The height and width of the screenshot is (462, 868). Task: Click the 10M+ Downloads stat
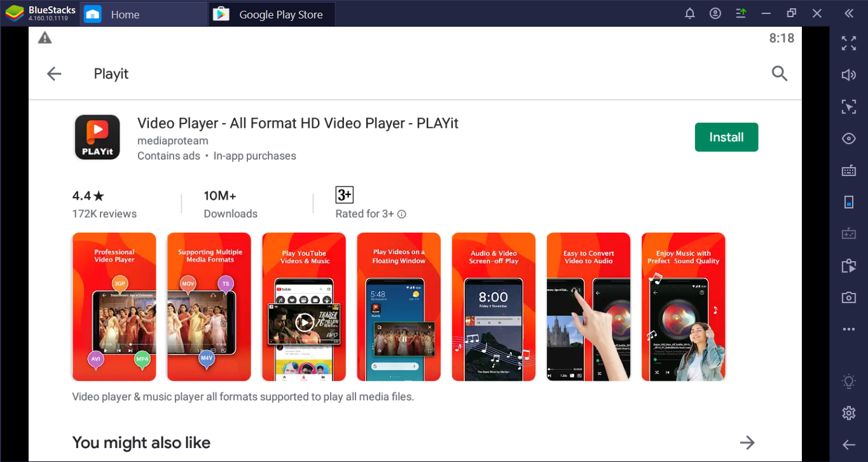[x=230, y=203]
